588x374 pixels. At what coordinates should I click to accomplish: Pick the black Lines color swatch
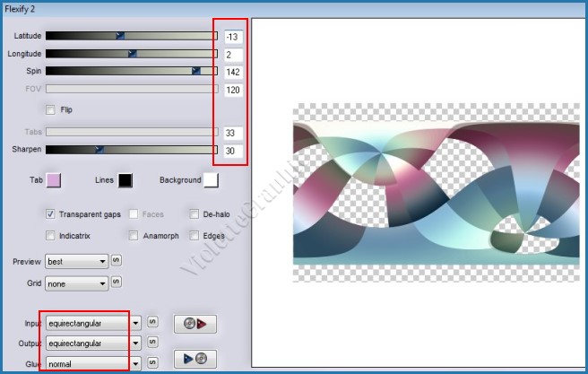click(x=125, y=180)
